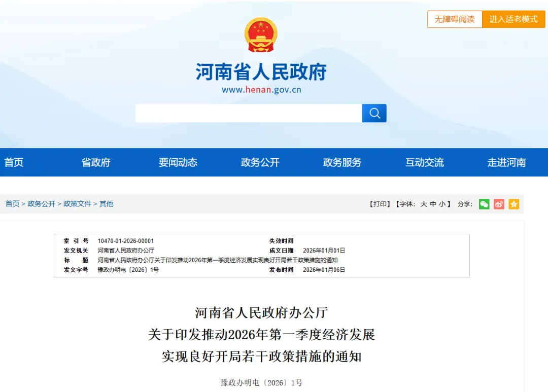Open the 走进河南 navigation item
The height and width of the screenshot is (392, 548).
coord(506,162)
